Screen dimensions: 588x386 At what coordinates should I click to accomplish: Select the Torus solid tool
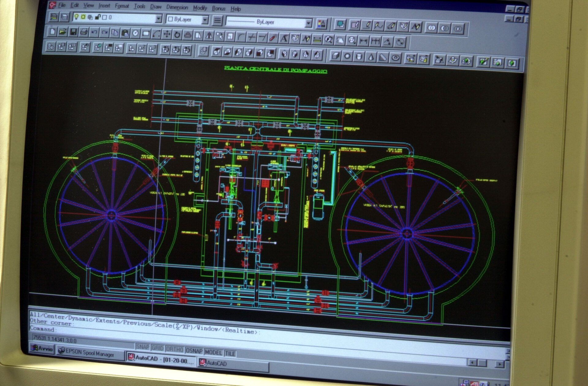tap(396, 58)
